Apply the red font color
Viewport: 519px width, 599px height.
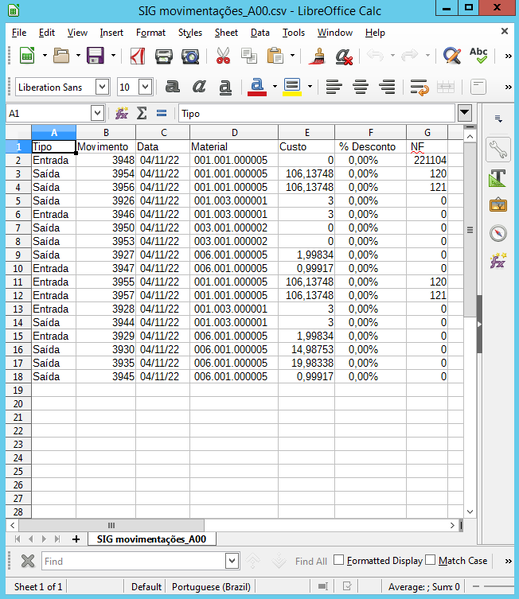(257, 87)
